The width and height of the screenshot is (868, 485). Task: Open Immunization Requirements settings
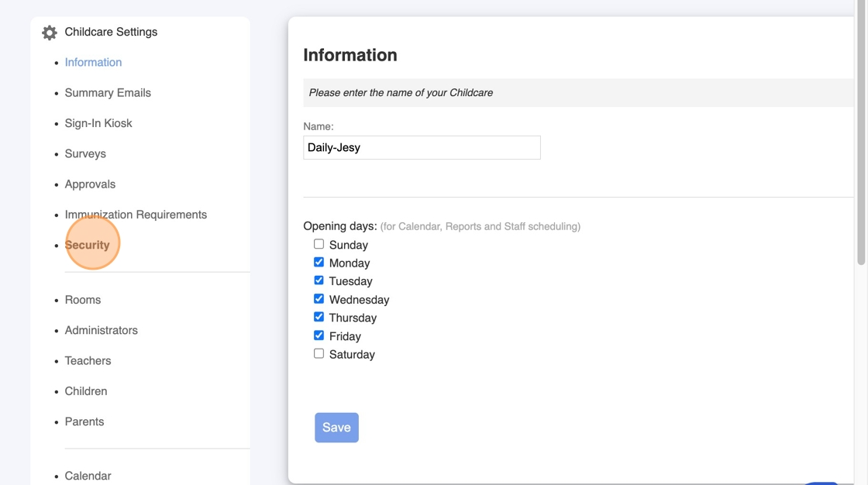point(136,215)
